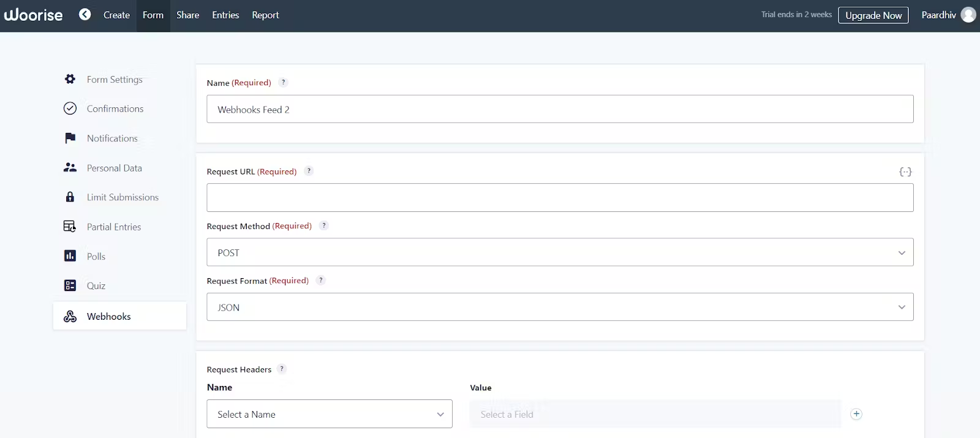
Task: Open the Form tab
Action: 153,15
